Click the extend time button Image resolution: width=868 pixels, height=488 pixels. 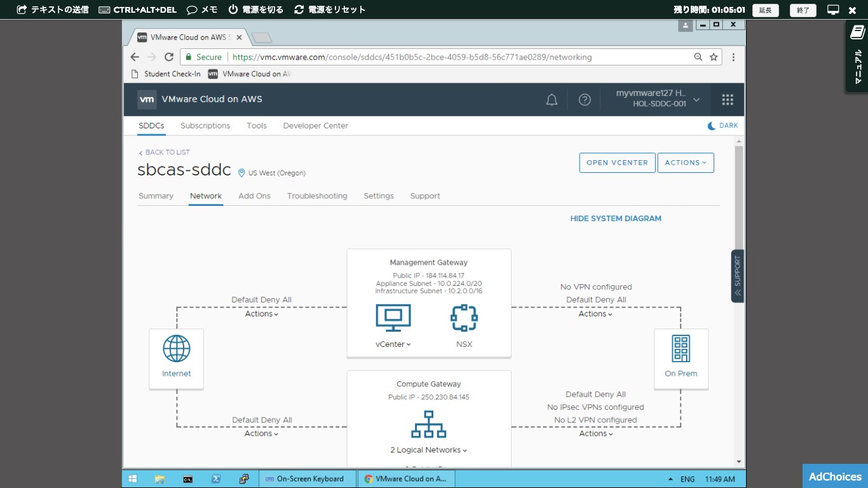point(766,10)
